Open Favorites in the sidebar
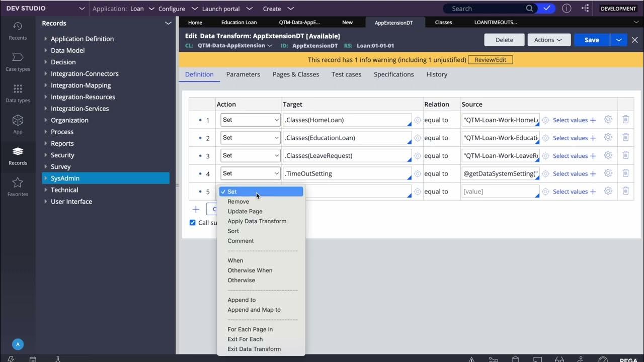The width and height of the screenshot is (644, 362). 18,187
